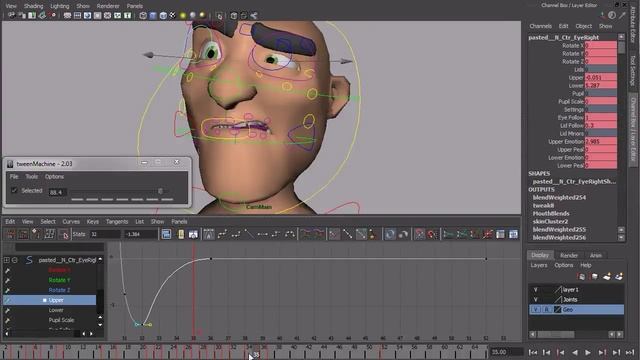Screen dimensions: 640x360
Task: Toggle visibility V of layer1
Action: 536,290
